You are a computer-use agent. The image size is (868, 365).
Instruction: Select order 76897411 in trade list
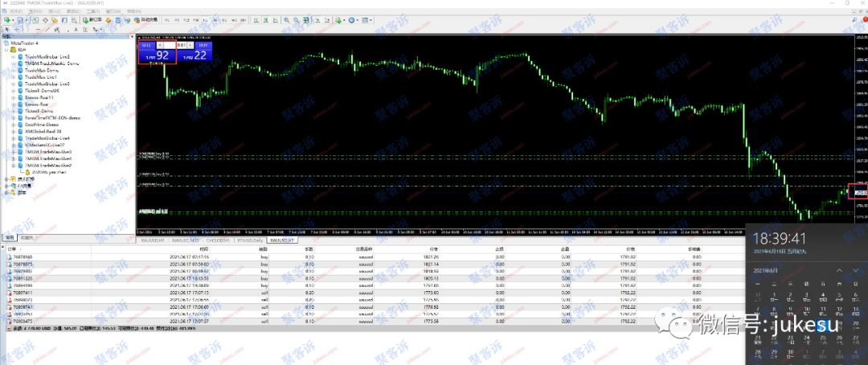click(376, 293)
